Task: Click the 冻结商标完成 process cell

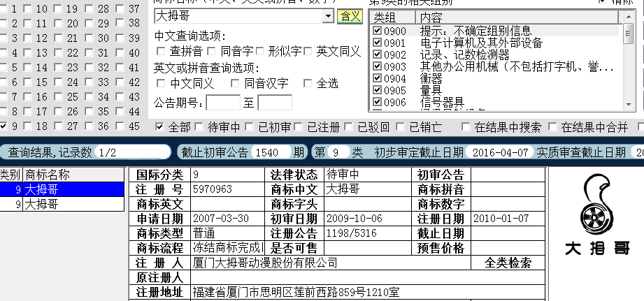Action: click(227, 248)
